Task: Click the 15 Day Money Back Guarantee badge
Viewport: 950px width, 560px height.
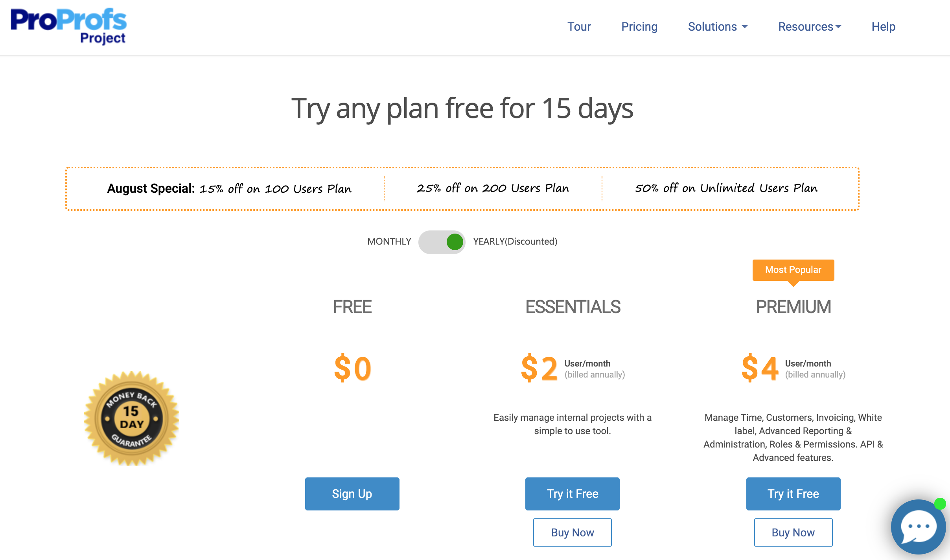Action: point(132,418)
